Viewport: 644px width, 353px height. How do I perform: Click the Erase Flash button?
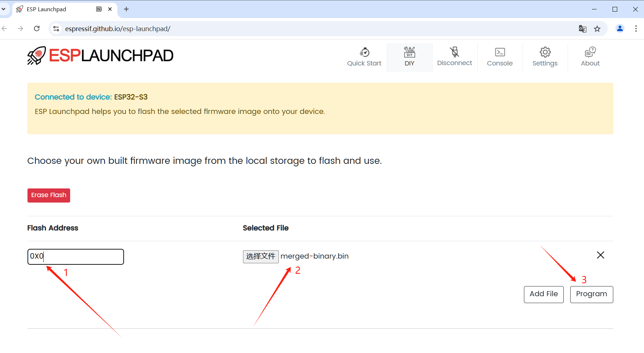(x=49, y=195)
